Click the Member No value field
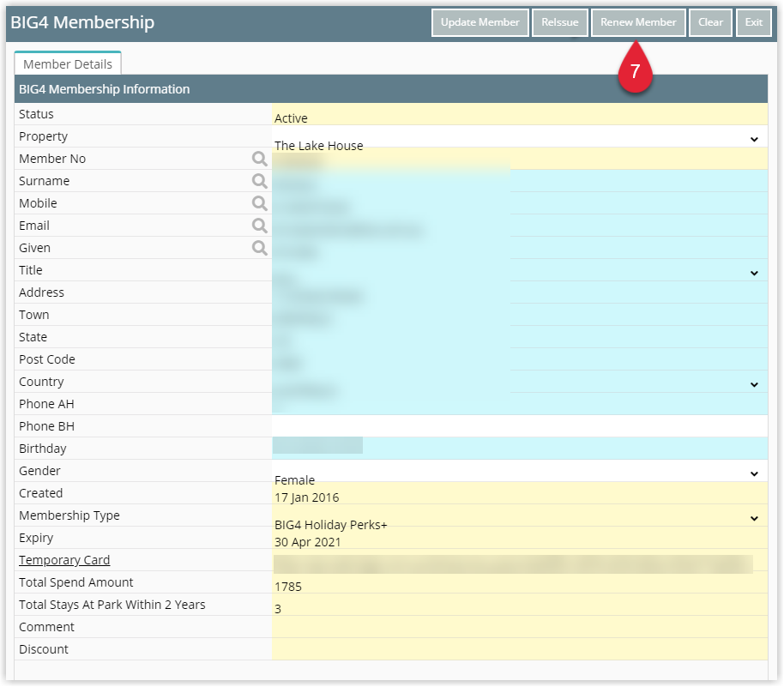Viewport: 784px width, 687px height. pos(520,159)
